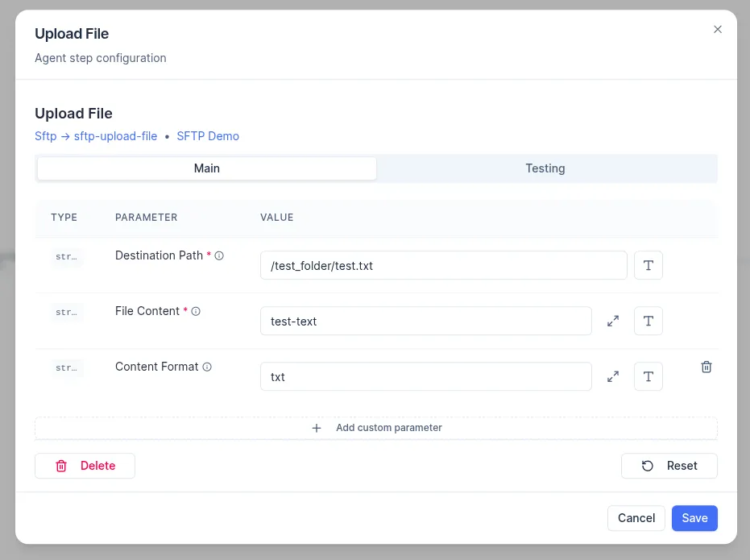This screenshot has height=560, width=750.
Task: Select the Main tab
Action: [x=207, y=168]
